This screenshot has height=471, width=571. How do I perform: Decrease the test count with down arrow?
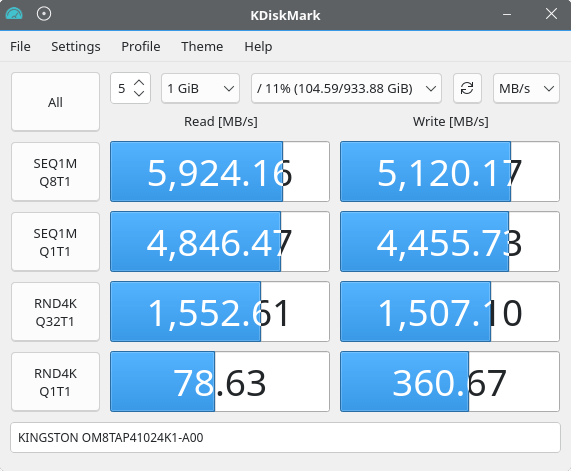[139, 93]
